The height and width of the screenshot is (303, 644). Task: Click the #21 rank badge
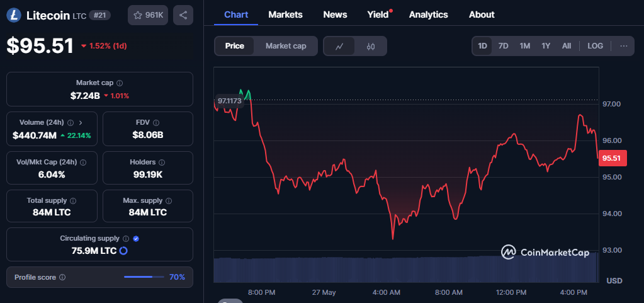coord(100,16)
